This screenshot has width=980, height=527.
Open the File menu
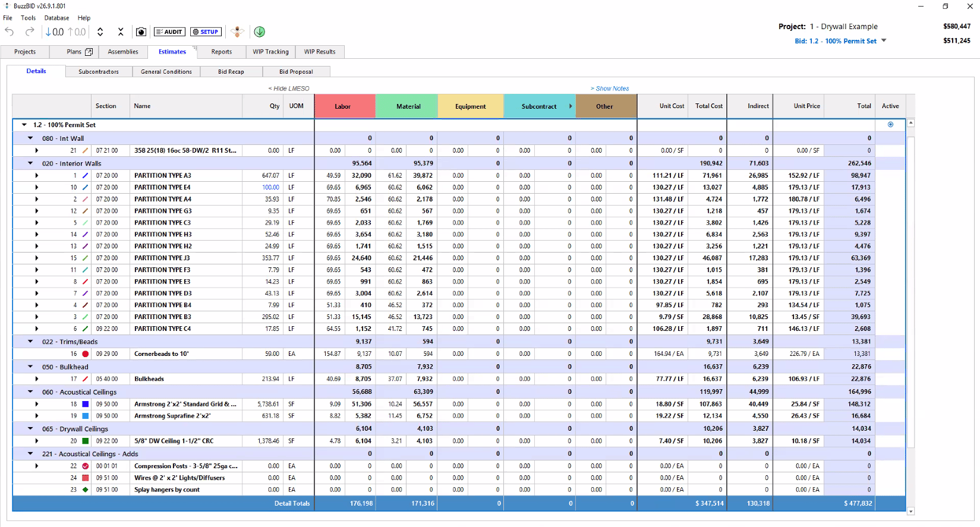coord(8,18)
